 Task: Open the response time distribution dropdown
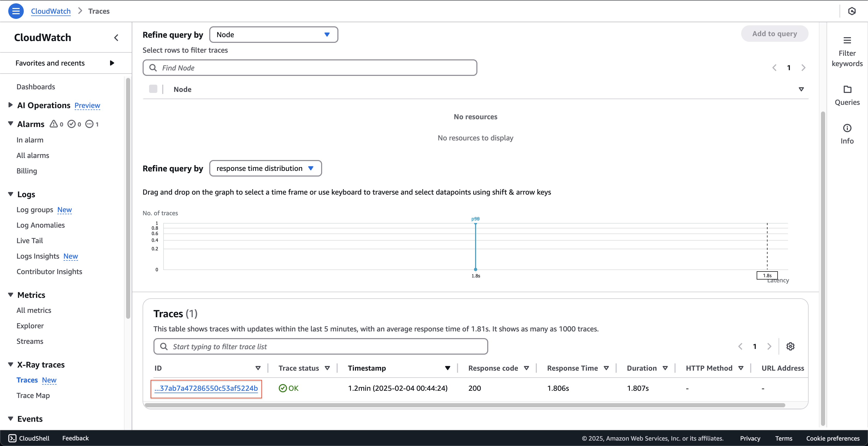266,168
